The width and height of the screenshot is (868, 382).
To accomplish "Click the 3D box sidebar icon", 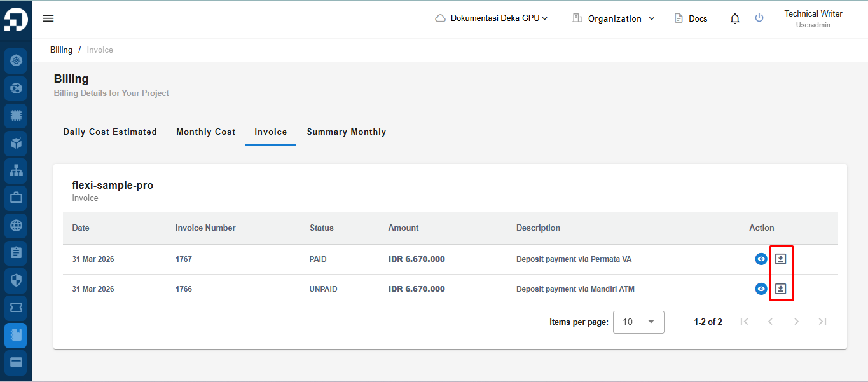I will coord(16,143).
